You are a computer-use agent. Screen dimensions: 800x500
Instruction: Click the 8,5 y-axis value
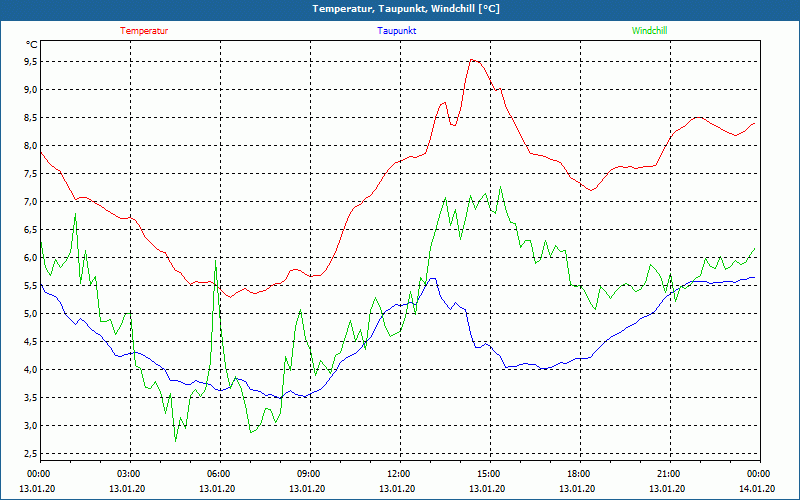32,118
